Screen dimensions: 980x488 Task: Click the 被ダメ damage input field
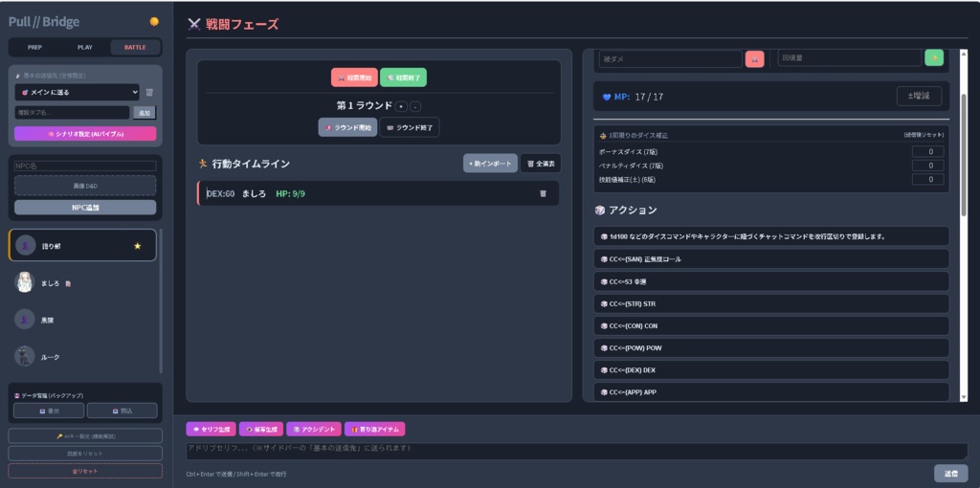coord(671,58)
